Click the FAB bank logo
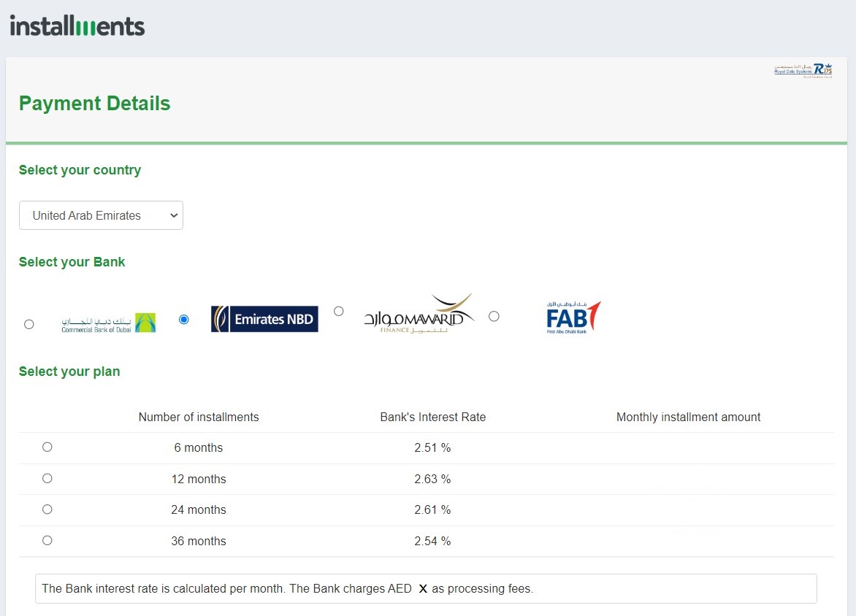The height and width of the screenshot is (616, 856). [x=573, y=317]
